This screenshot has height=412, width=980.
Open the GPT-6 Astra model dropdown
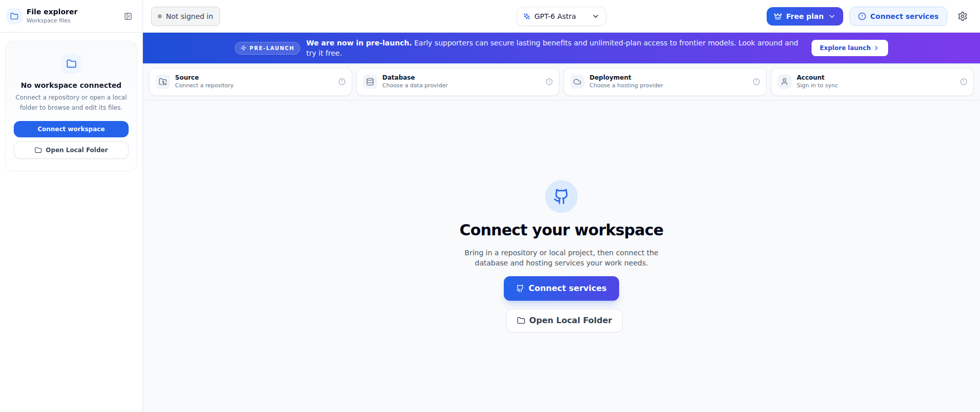(x=561, y=16)
